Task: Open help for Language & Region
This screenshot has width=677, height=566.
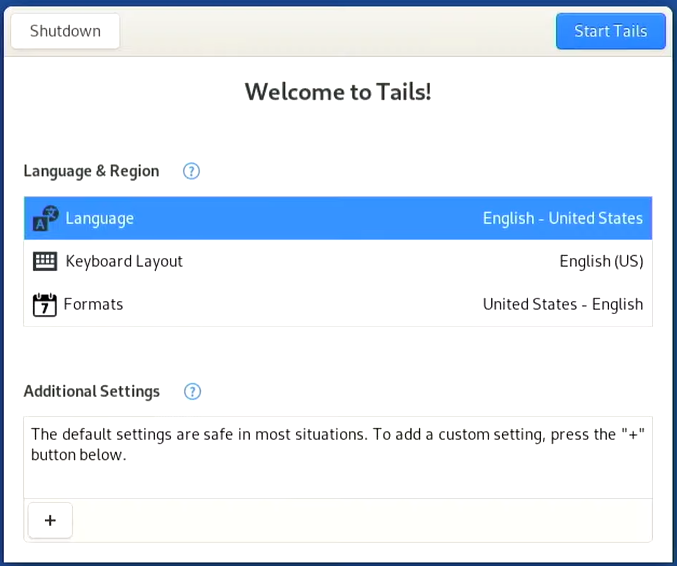Action: [x=191, y=171]
